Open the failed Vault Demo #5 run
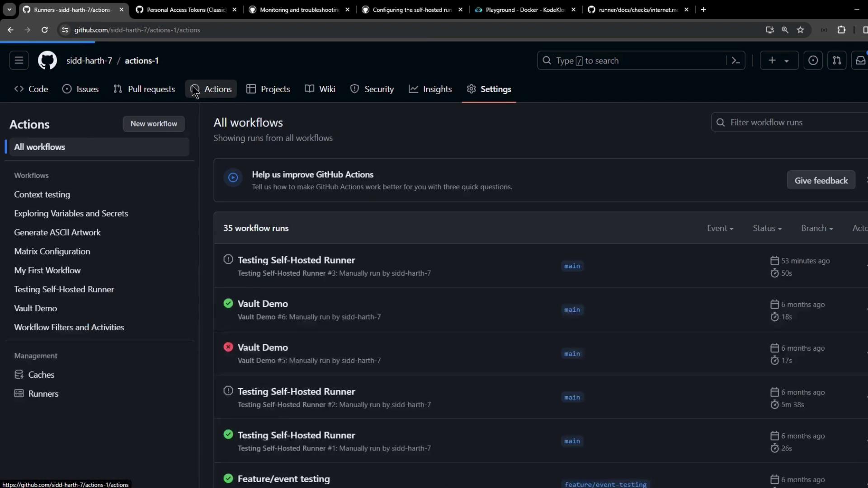Screen dimensions: 868x488 tap(263, 347)
